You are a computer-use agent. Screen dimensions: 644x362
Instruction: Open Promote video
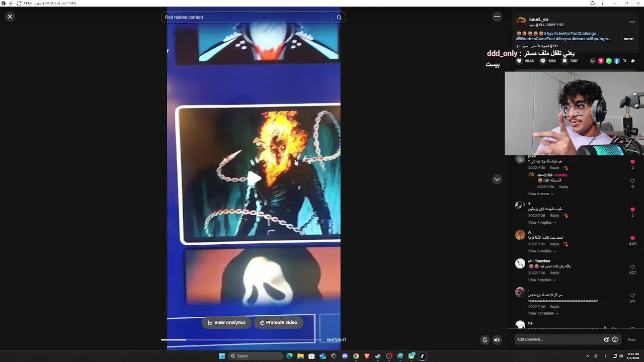point(279,323)
